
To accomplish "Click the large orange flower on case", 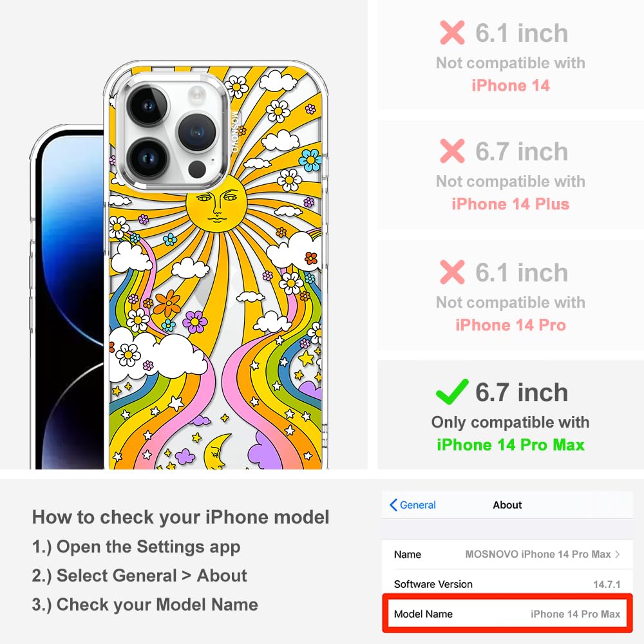I will click(x=167, y=303).
